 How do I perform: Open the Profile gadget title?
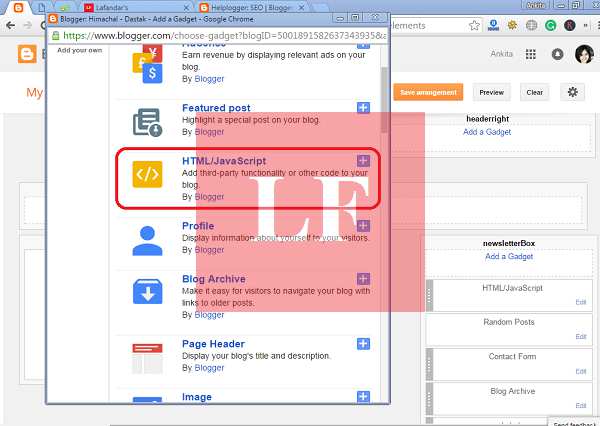click(198, 226)
